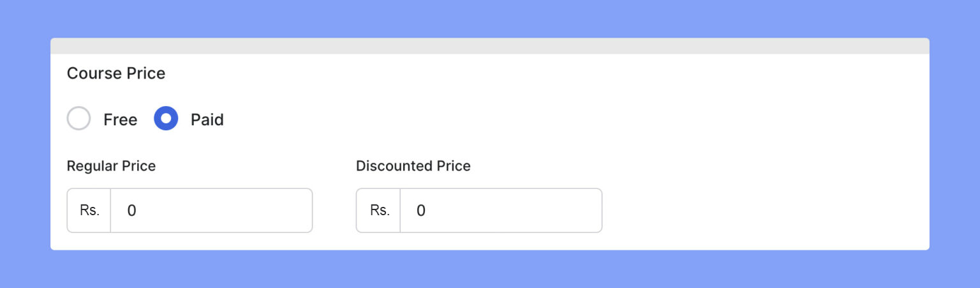Image resolution: width=980 pixels, height=288 pixels.
Task: Click the gray bar atop the card
Action: pyautogui.click(x=490, y=46)
